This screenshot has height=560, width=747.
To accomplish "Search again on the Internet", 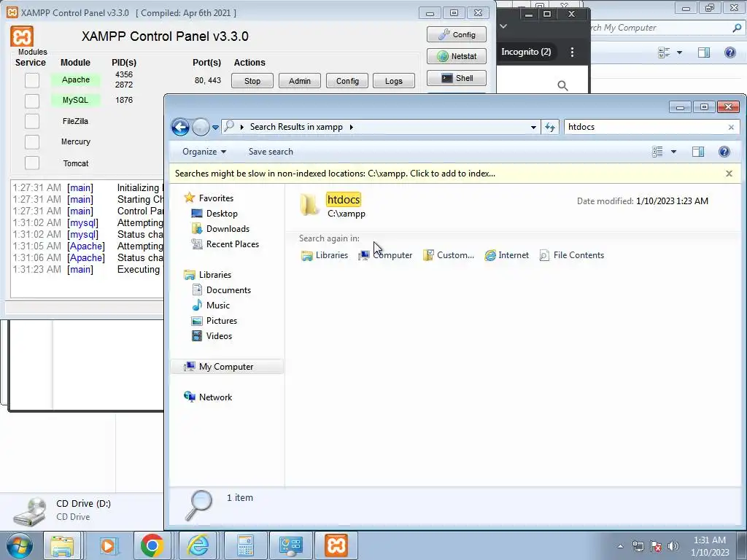I will click(506, 255).
